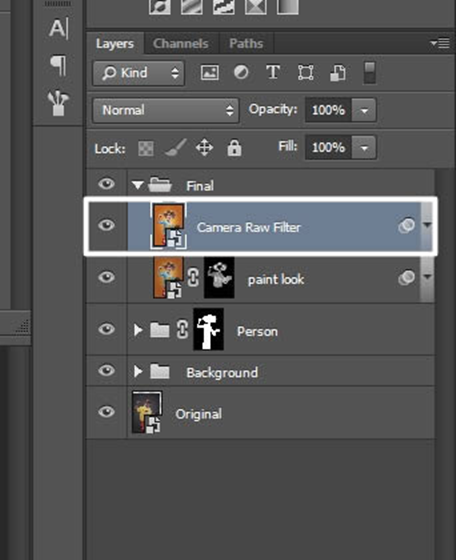Image resolution: width=456 pixels, height=560 pixels.
Task: Click mask link icon on paint look layer
Action: 193,278
